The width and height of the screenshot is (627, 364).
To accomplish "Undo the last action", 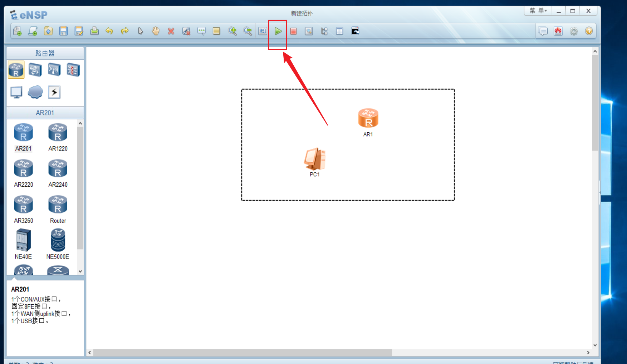I will point(109,31).
